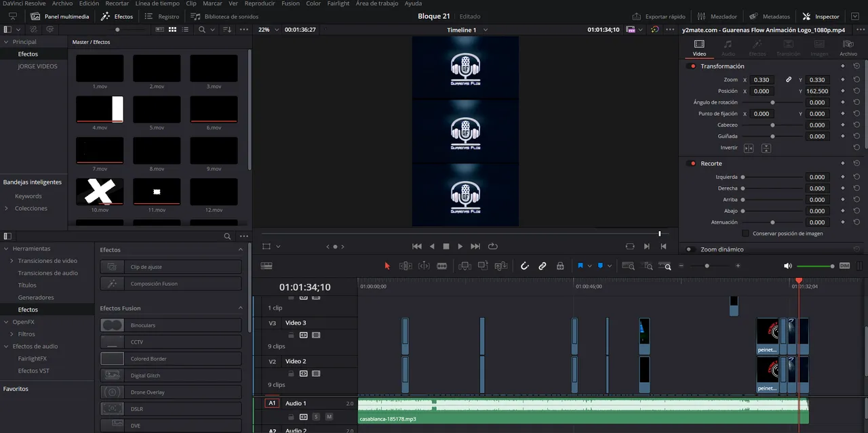Disable the Recorte section toggle
This screenshot has width=868, height=433.
point(692,163)
